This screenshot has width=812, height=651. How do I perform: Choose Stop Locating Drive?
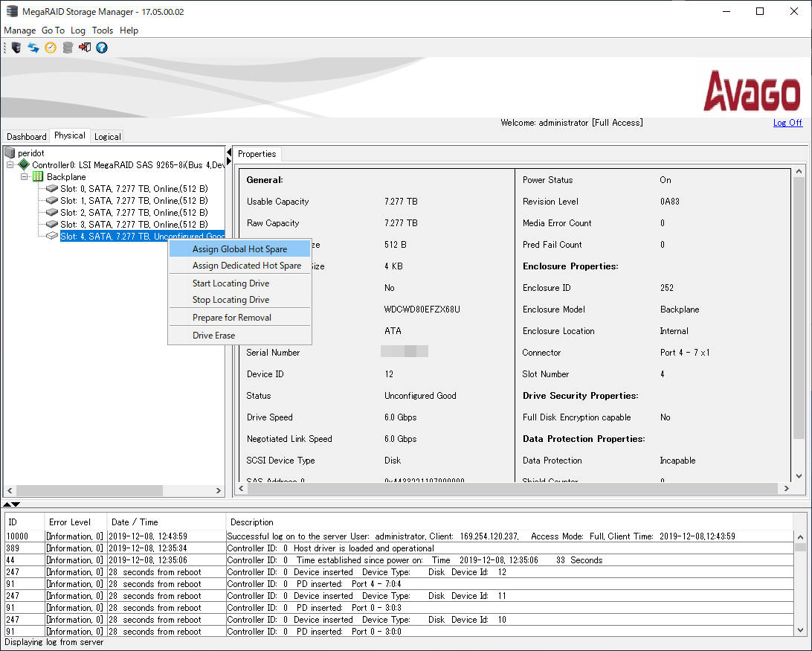[x=239, y=300]
